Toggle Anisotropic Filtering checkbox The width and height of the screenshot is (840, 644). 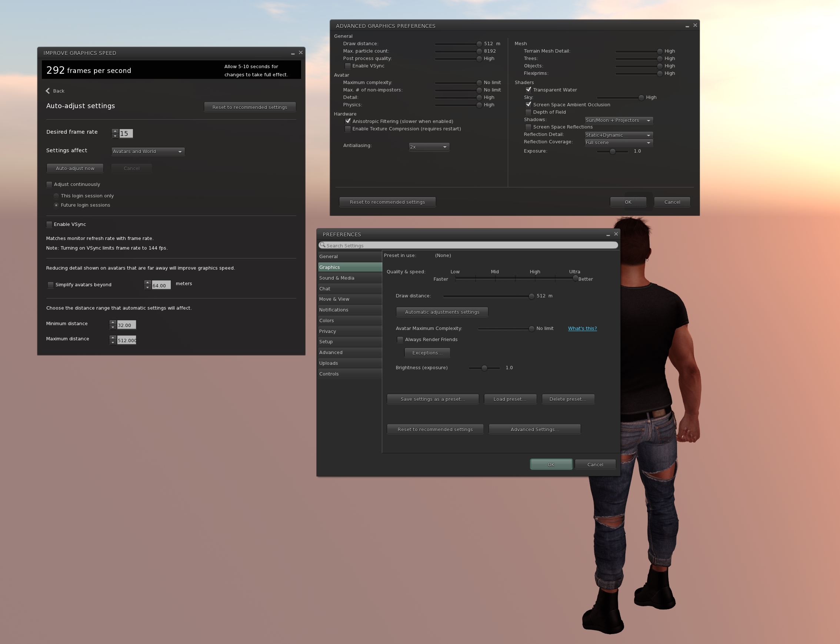pyautogui.click(x=348, y=121)
